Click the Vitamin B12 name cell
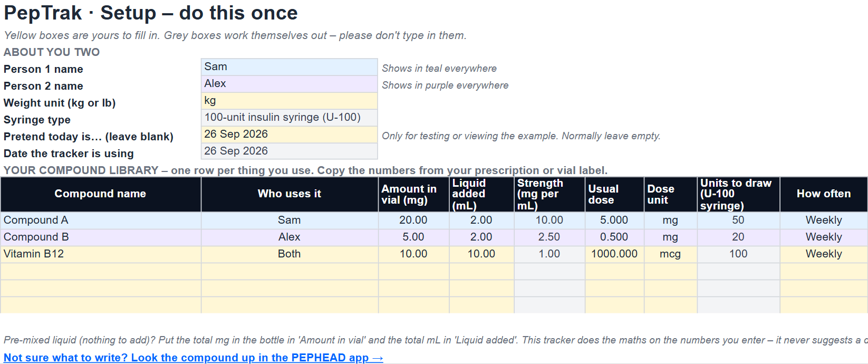The width and height of the screenshot is (868, 364). point(101,254)
